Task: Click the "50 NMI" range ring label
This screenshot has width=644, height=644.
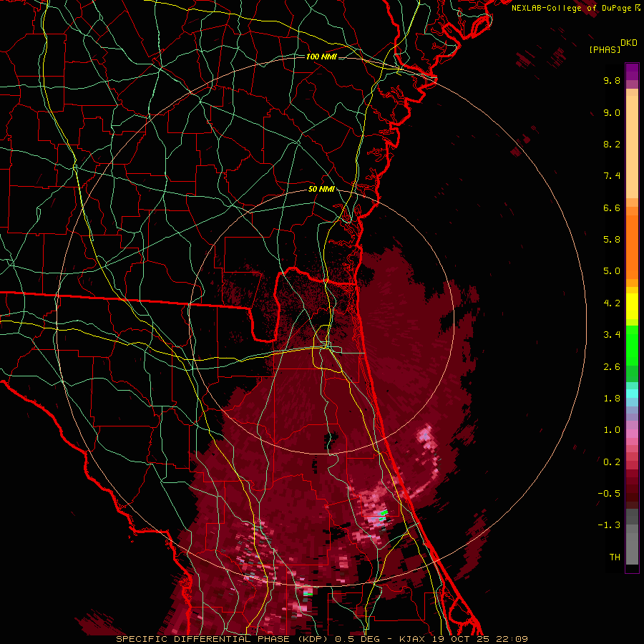Action: point(321,190)
